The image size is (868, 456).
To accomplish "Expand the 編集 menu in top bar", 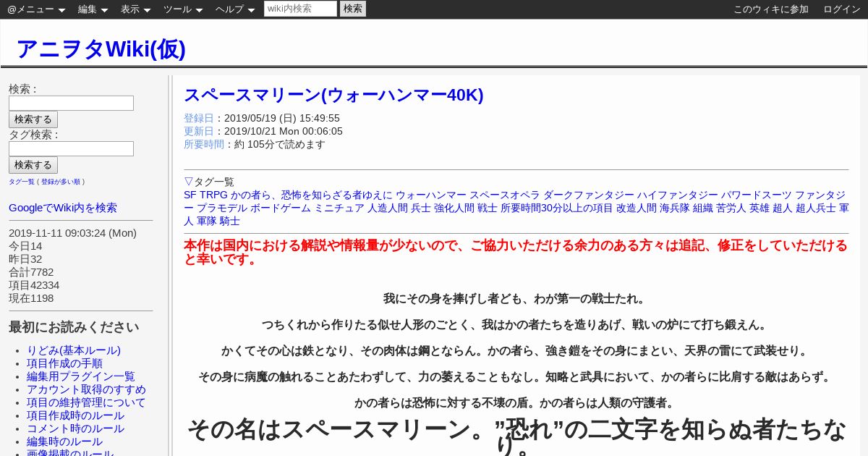I will (x=93, y=9).
